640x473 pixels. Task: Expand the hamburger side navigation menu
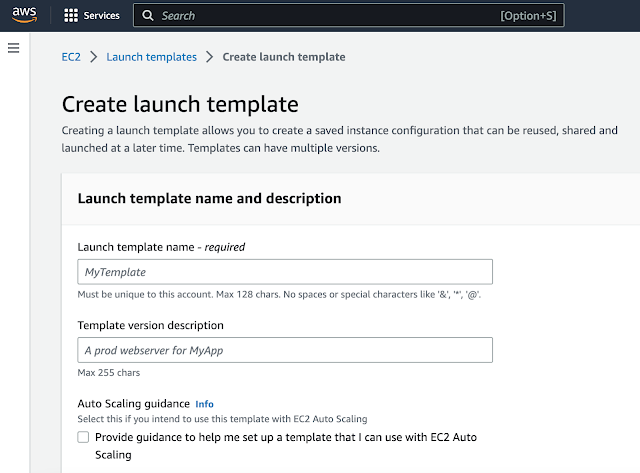[13, 48]
